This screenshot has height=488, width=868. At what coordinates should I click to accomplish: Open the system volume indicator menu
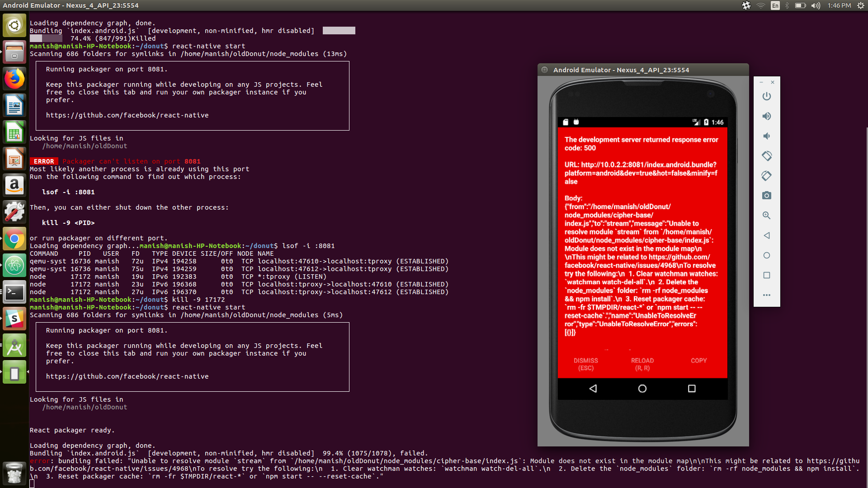[x=816, y=5]
